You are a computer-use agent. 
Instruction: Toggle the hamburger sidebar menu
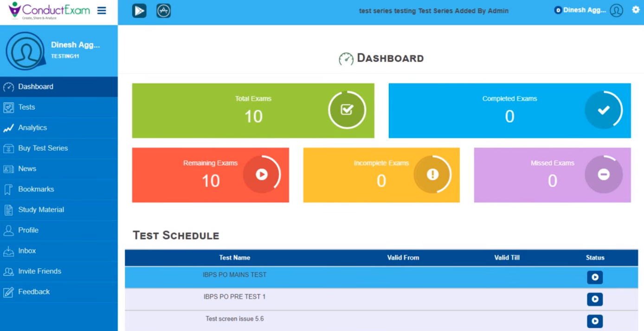click(102, 11)
